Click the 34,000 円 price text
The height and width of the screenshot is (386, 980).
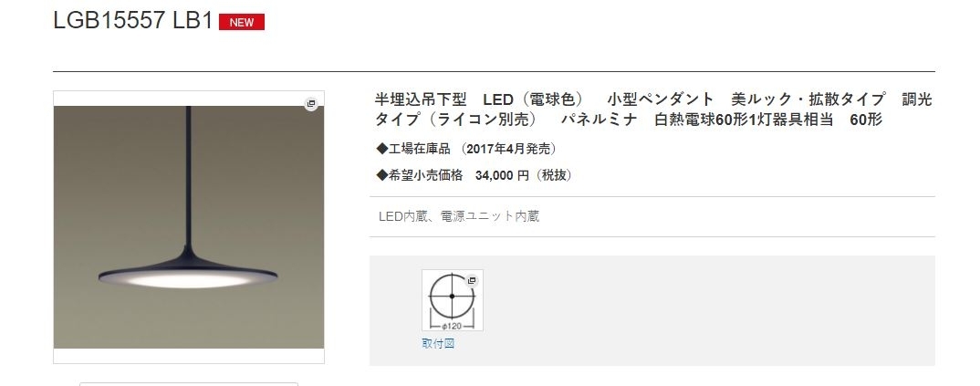[x=502, y=175]
